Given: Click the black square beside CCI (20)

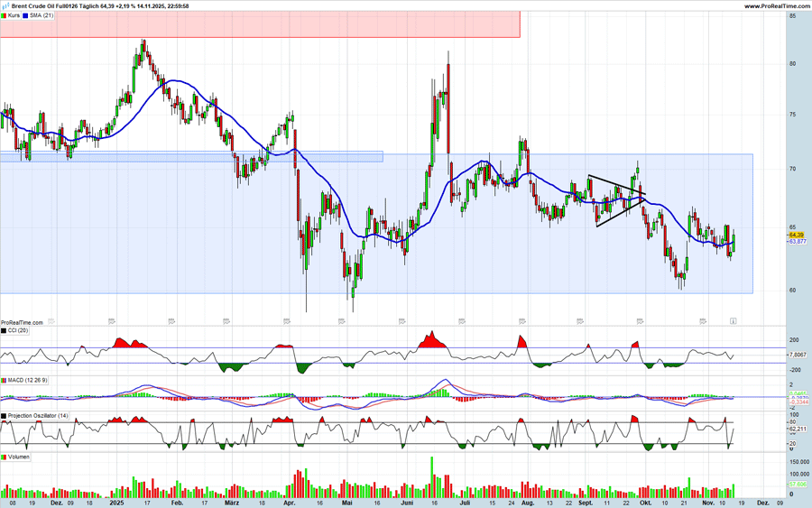Looking at the screenshot, I should click(x=4, y=331).
